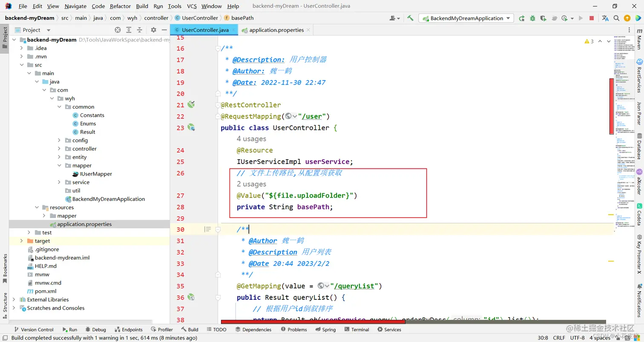Open the aiXcoder side panel
The image size is (644, 342).
[x=639, y=181]
